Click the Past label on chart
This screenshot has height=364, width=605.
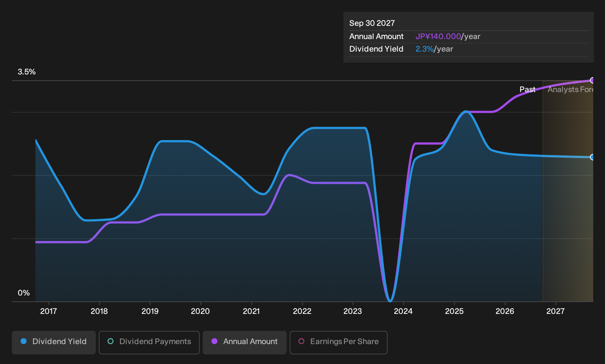point(527,90)
